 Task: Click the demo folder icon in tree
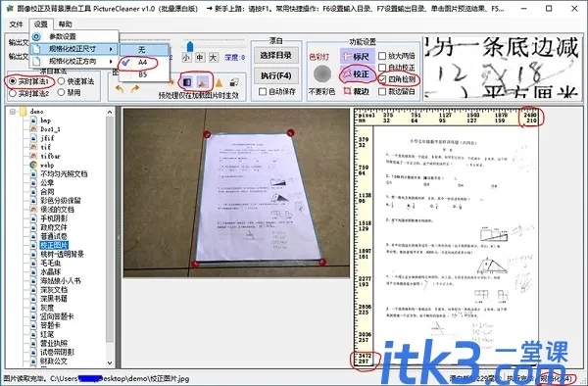24,112
